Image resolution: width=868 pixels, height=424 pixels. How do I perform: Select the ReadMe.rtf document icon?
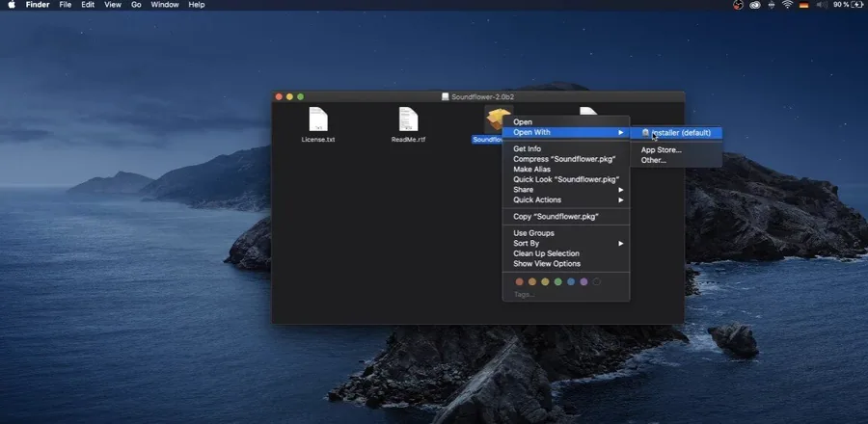[x=409, y=119]
